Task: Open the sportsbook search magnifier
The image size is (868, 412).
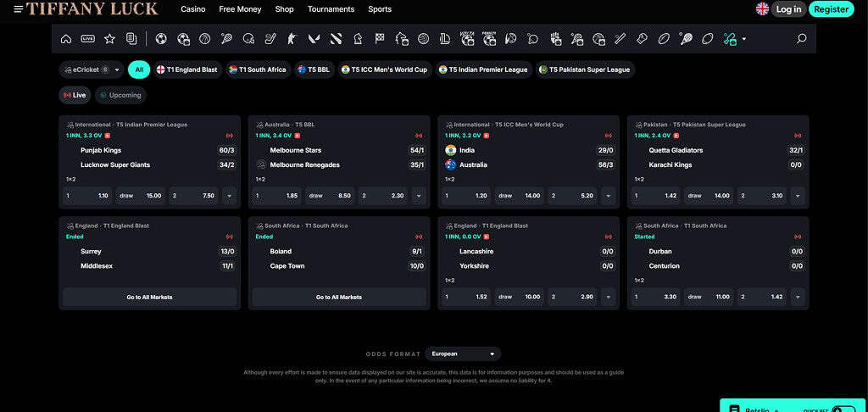Action: click(x=801, y=39)
